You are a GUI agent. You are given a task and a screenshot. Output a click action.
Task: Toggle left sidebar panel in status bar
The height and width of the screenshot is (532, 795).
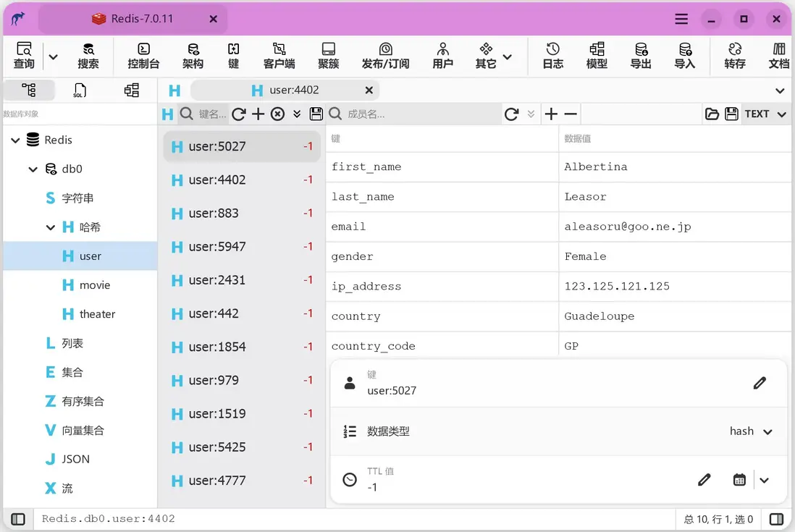[x=18, y=520]
